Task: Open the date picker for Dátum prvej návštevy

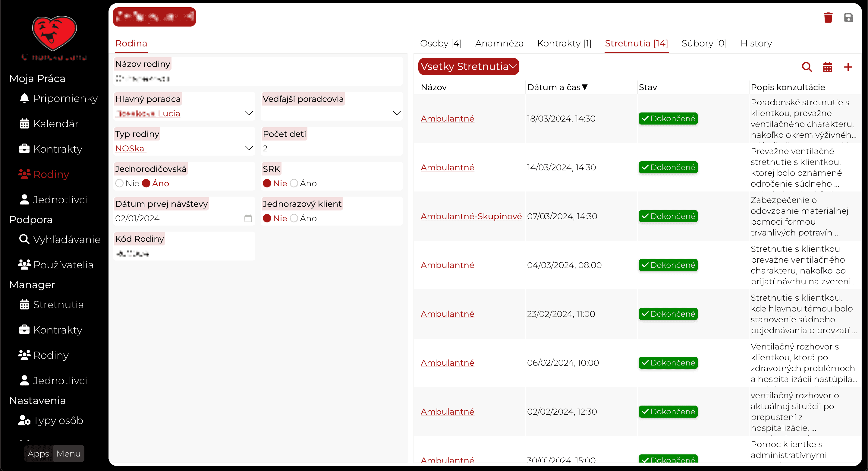Action: [x=248, y=219]
